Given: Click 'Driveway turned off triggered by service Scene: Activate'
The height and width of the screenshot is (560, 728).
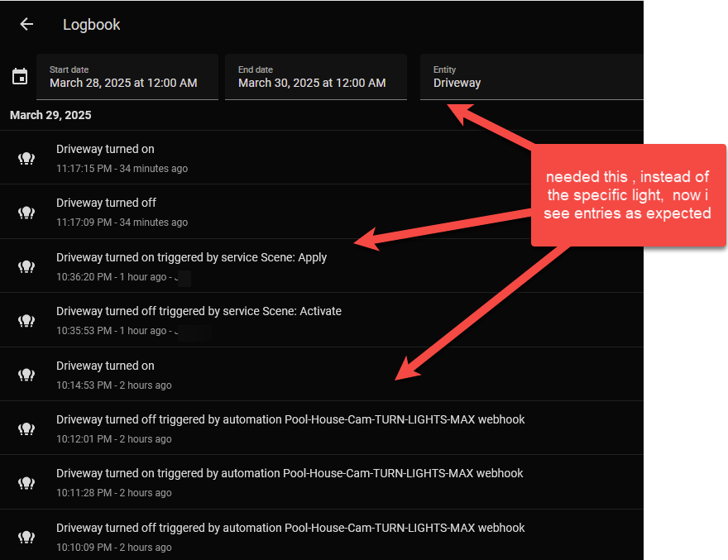Looking at the screenshot, I should [x=199, y=311].
